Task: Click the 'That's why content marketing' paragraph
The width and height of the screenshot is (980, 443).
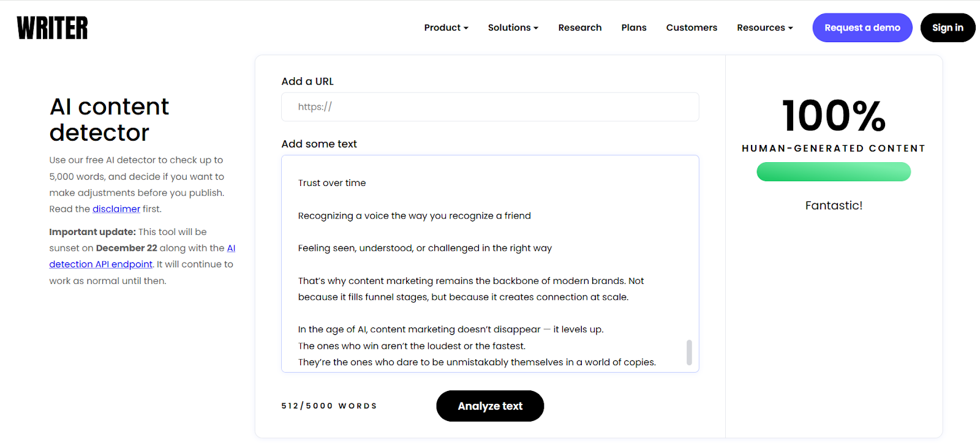Action: click(471, 289)
